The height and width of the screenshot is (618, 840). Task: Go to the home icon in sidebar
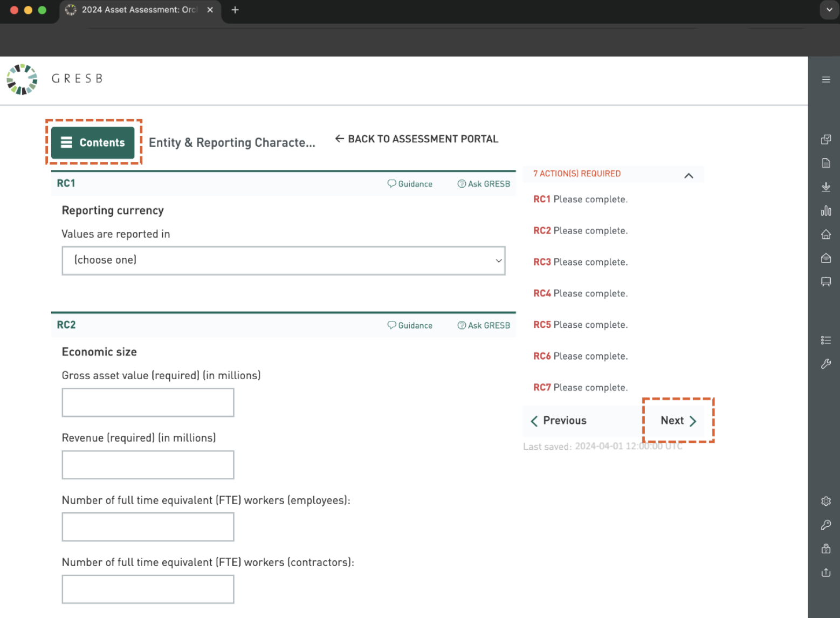(825, 235)
